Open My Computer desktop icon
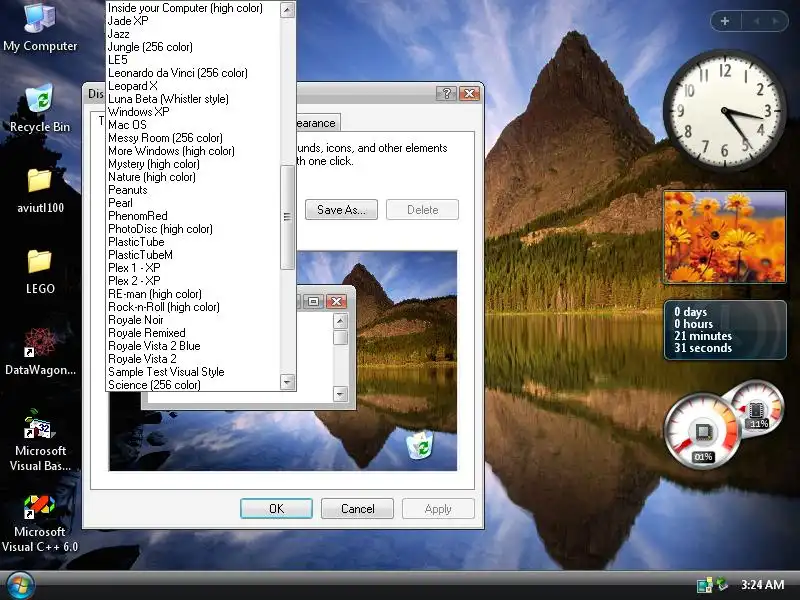Screen dimensions: 800x600 click(40, 27)
